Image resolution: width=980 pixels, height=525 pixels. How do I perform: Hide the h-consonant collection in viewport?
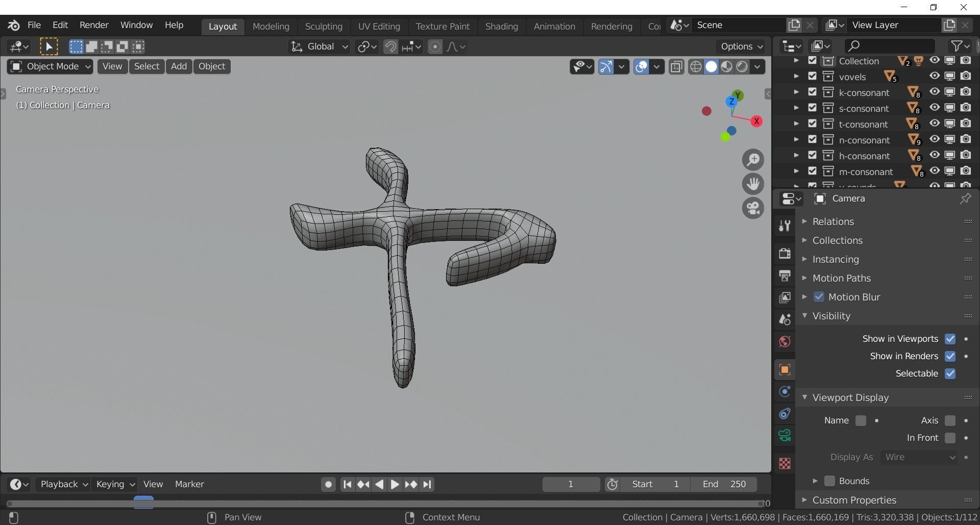tap(935, 156)
